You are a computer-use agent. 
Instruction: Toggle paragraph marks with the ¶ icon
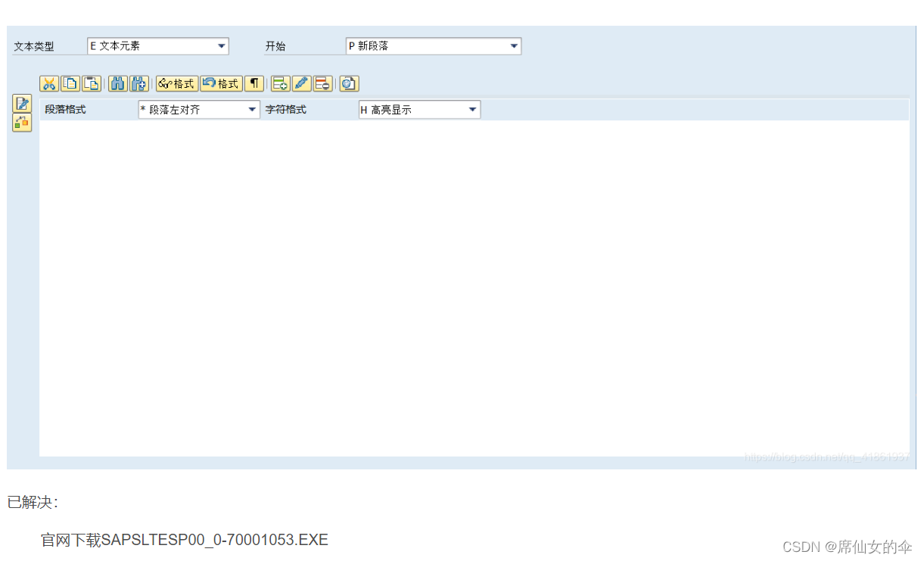point(254,83)
